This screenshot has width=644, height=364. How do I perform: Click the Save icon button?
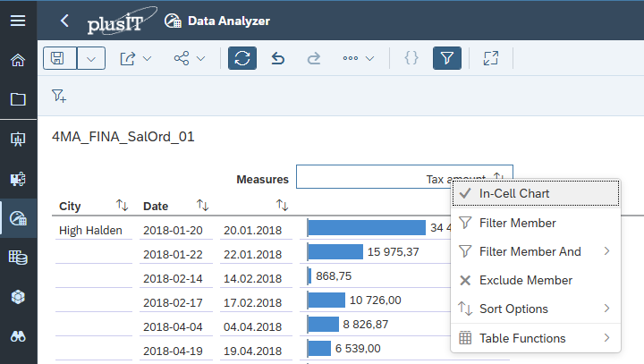(x=59, y=58)
